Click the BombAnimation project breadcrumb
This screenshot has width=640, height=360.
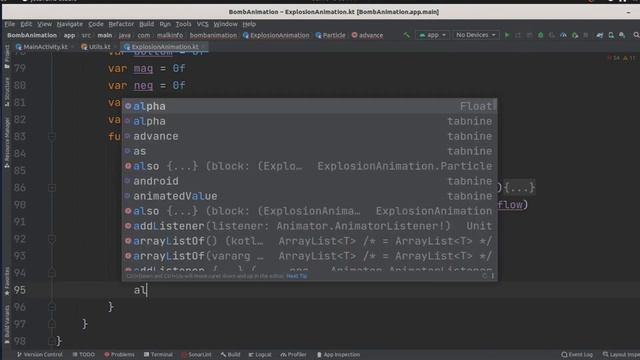click(x=32, y=36)
